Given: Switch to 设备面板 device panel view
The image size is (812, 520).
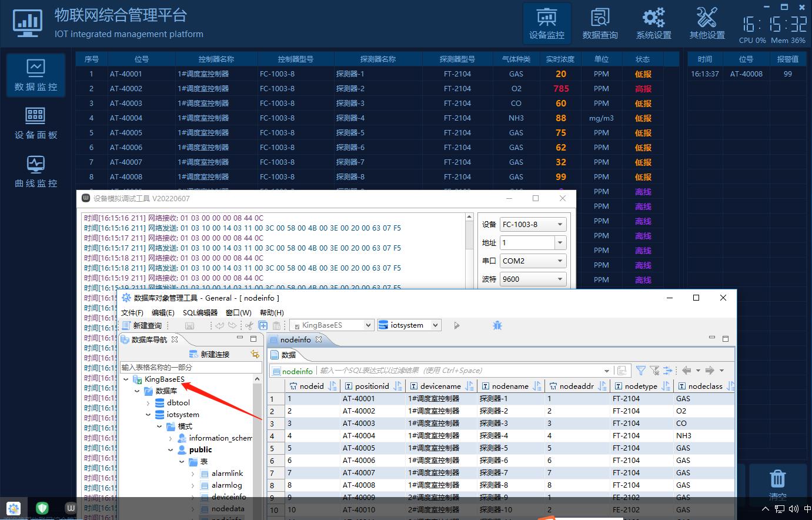Looking at the screenshot, I should click(x=36, y=124).
